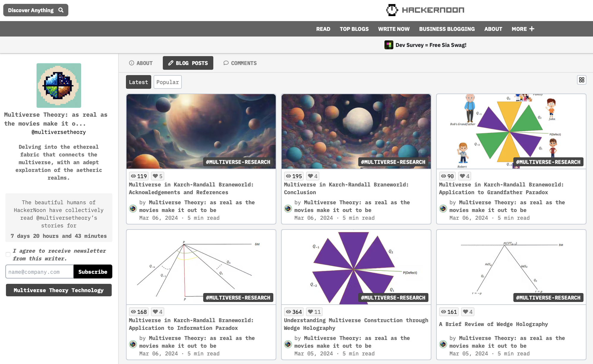Screen dimensions: 593x364
Task: Click the heart icon showing 11 likes
Action: 310,312
